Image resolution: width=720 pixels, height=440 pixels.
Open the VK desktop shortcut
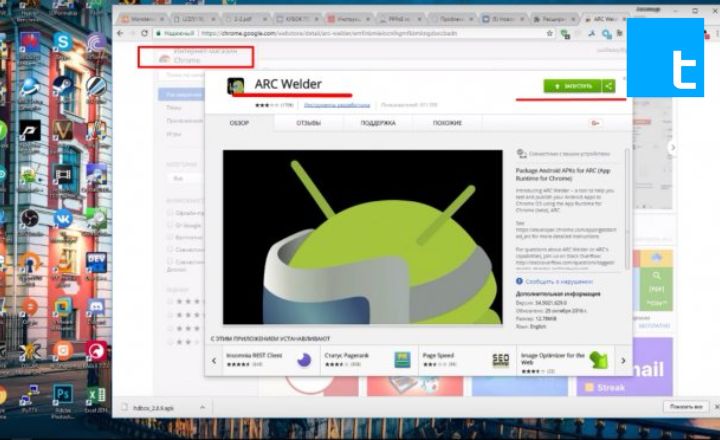[63, 220]
